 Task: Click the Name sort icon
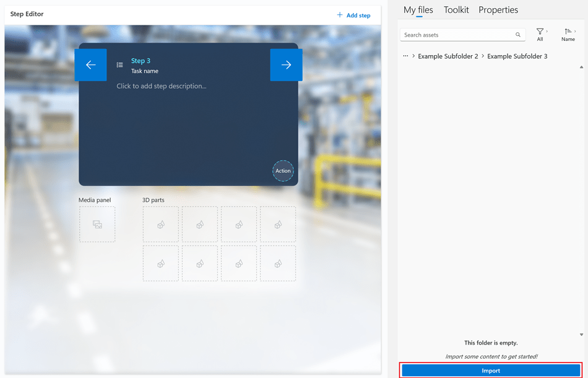(x=567, y=32)
